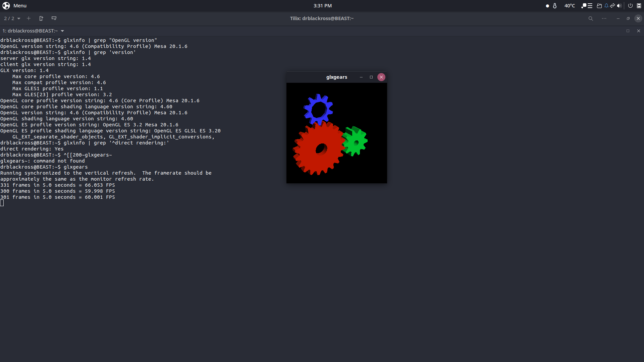Image resolution: width=644 pixels, height=362 pixels.
Task: Open the Tilix options overflow menu
Action: 604,18
